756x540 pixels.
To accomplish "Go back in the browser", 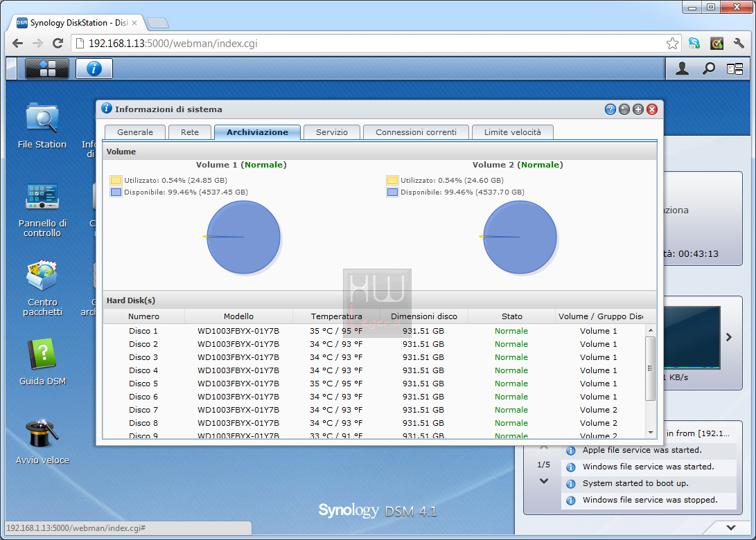I will tap(18, 44).
